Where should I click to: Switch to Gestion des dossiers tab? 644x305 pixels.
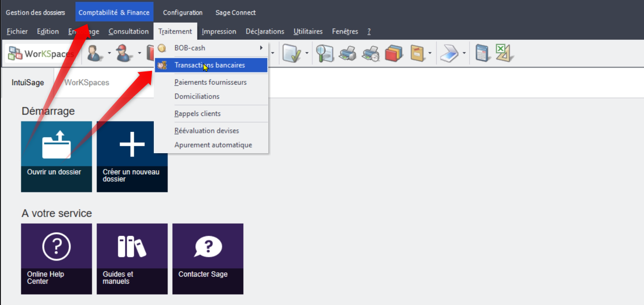tap(35, 12)
